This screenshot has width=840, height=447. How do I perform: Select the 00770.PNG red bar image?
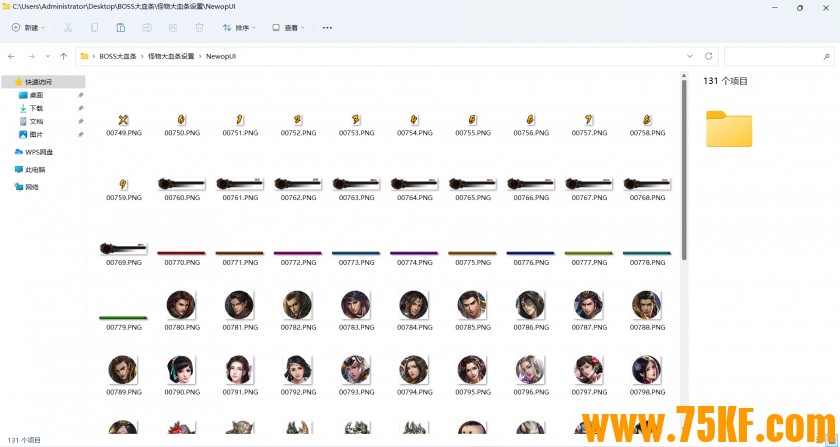click(182, 253)
